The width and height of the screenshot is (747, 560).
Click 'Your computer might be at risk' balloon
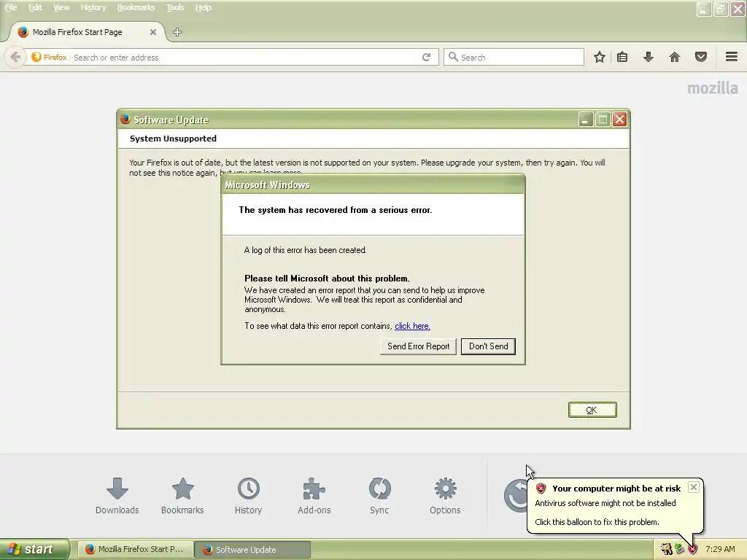(x=614, y=505)
